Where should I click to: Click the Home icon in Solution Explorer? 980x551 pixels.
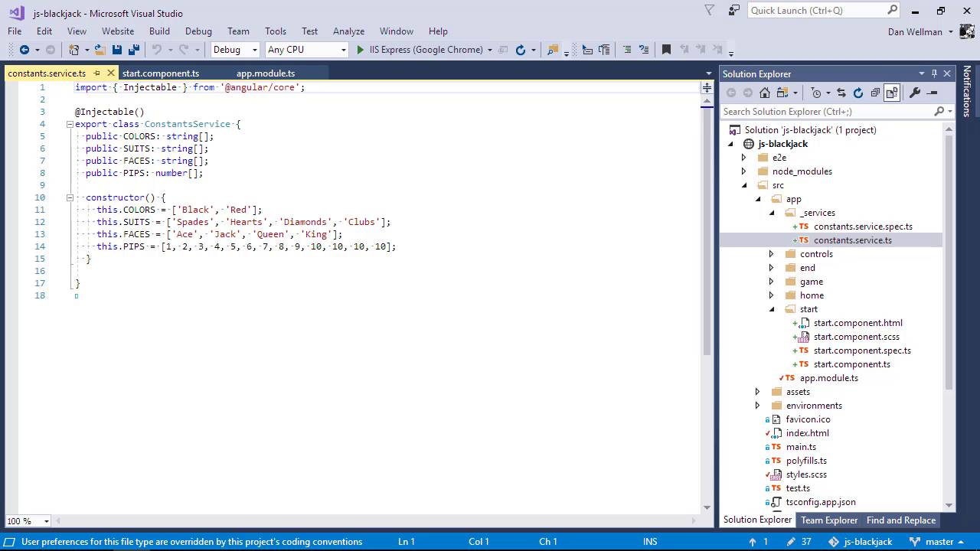[764, 93]
